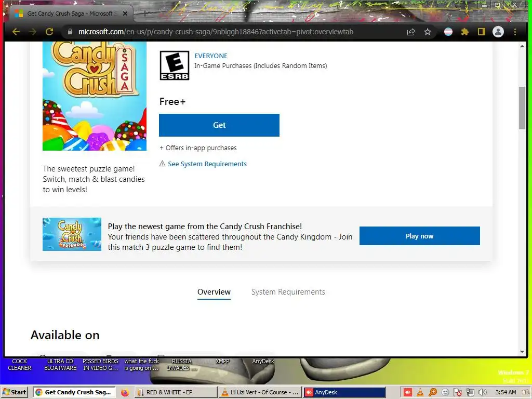Viewport: 532px width, 399px height.
Task: Open the Chrome three-dot menu
Action: (515, 32)
